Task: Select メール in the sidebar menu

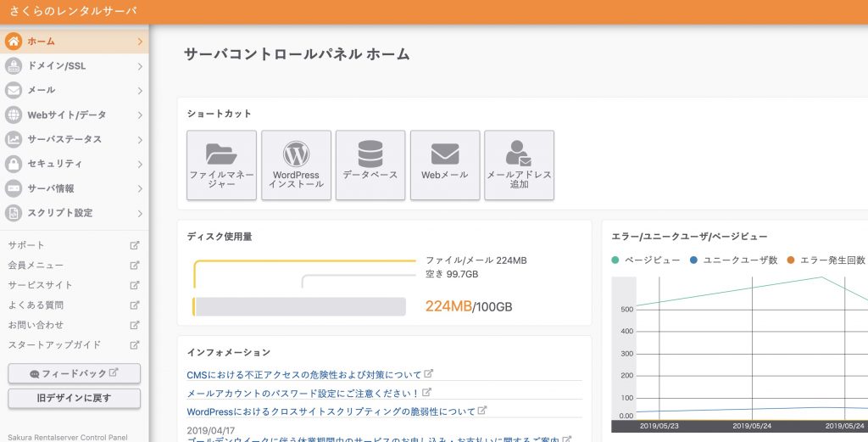Action: coord(75,90)
